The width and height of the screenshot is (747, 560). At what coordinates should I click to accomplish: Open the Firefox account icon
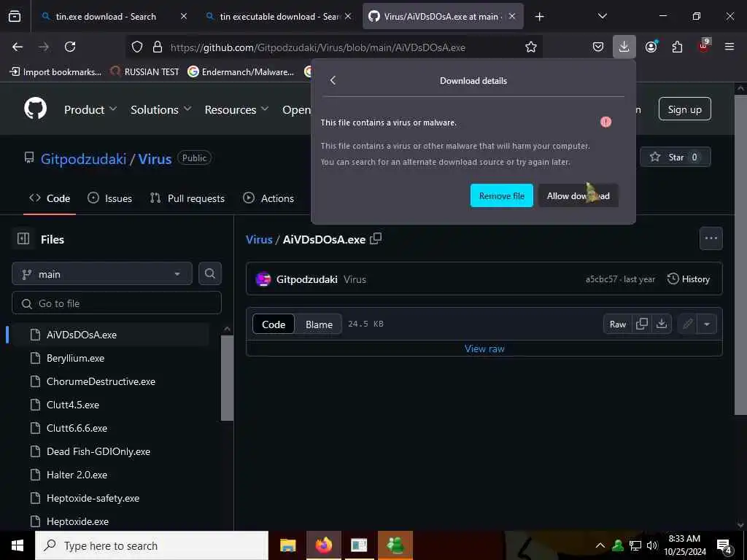click(x=651, y=47)
